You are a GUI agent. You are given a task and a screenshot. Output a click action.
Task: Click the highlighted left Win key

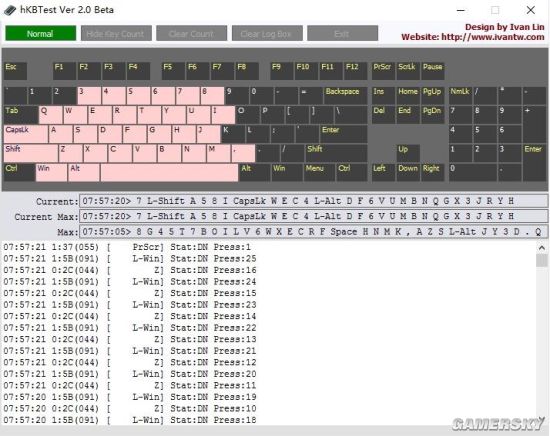(x=51, y=173)
